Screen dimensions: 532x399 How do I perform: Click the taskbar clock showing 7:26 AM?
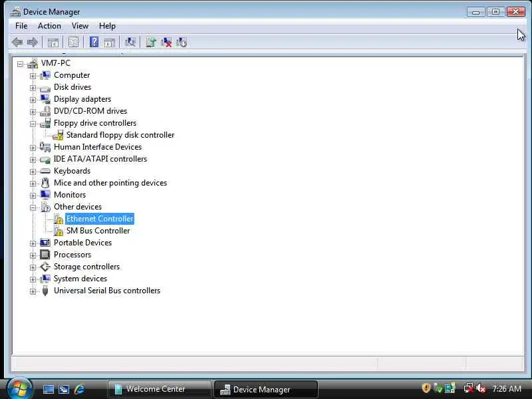tap(506, 388)
